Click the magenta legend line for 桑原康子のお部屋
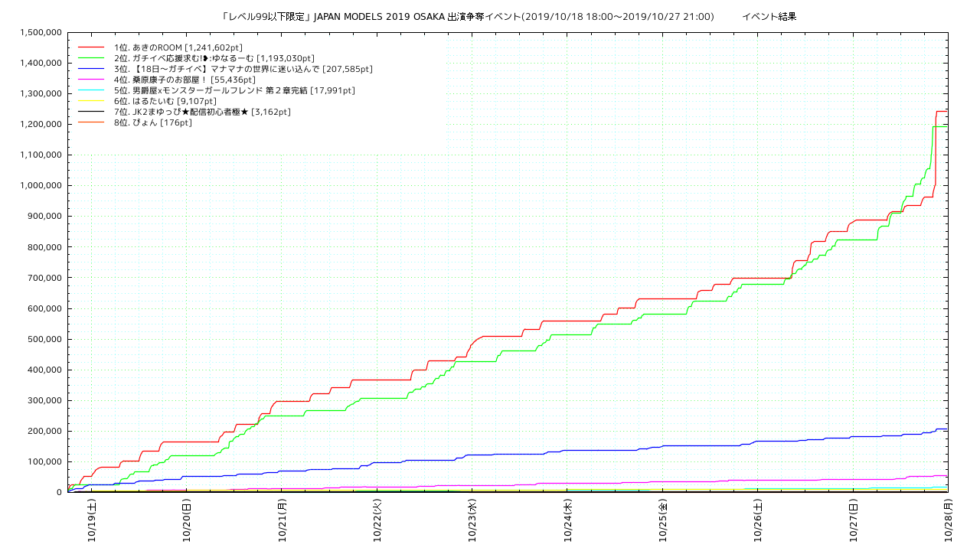This screenshot has height=551, width=980. point(90,80)
